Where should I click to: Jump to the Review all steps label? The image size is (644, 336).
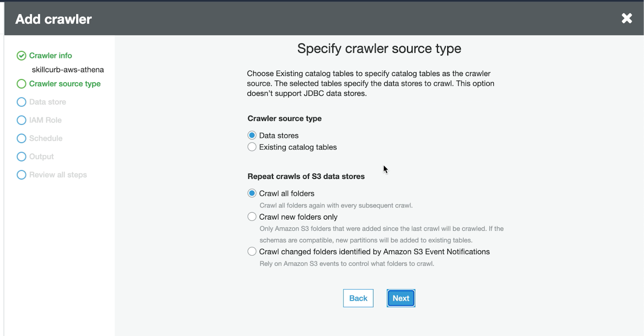pyautogui.click(x=58, y=174)
